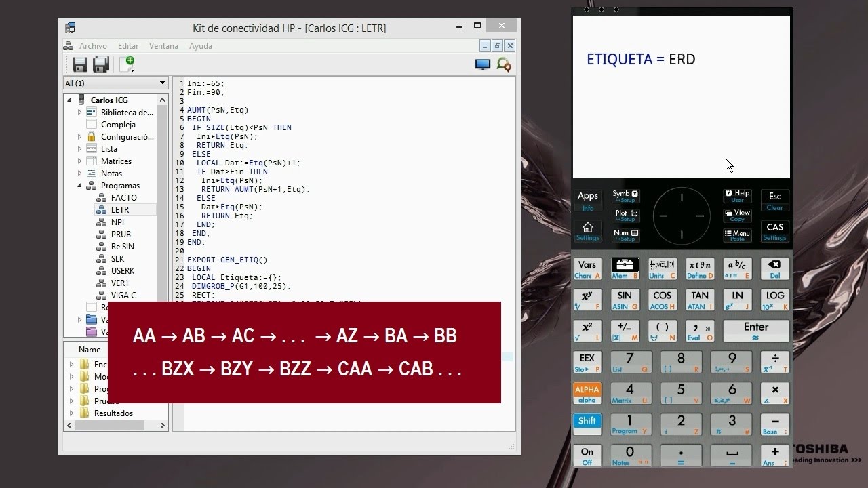The width and height of the screenshot is (868, 488).
Task: Expand the Notas node
Action: (x=79, y=174)
